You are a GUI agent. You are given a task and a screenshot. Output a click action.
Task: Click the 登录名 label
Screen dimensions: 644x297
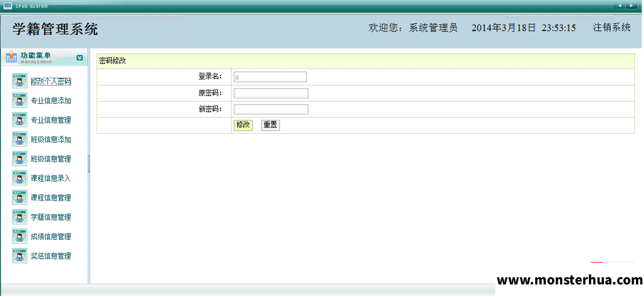coord(210,77)
